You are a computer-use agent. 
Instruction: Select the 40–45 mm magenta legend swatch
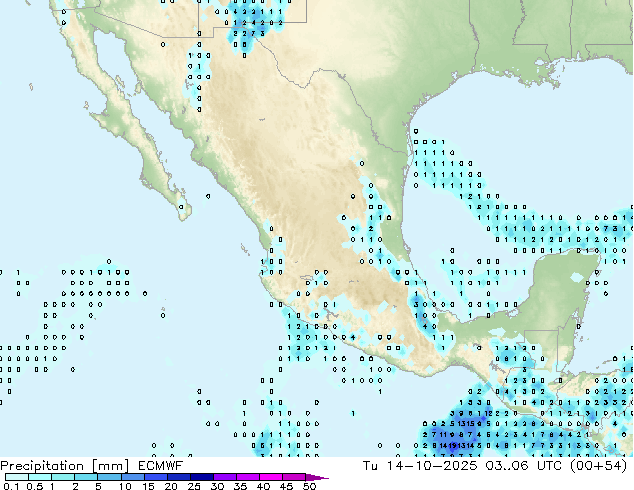point(271,477)
